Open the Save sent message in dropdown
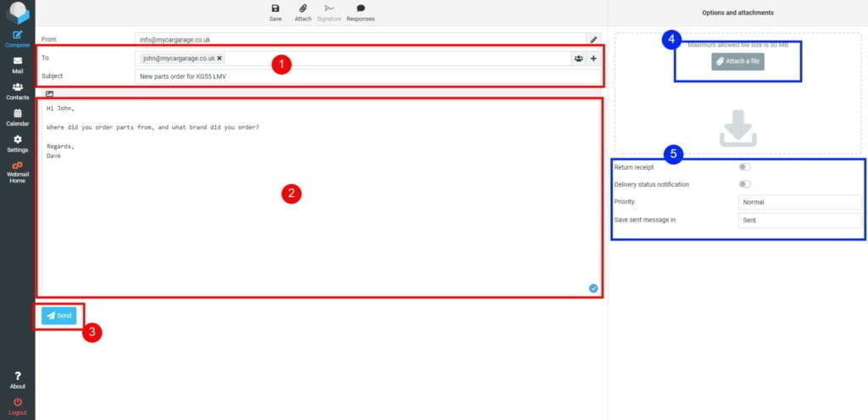868x420 pixels. pos(799,220)
